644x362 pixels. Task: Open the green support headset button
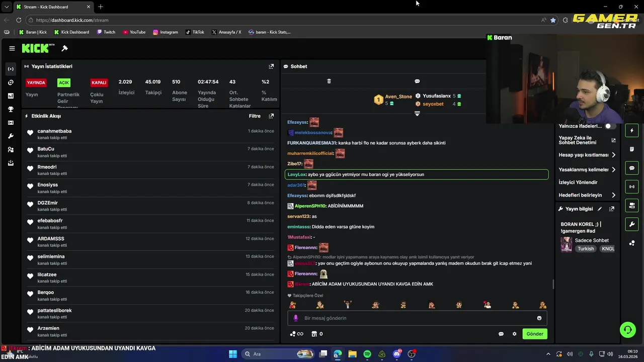[628, 330]
